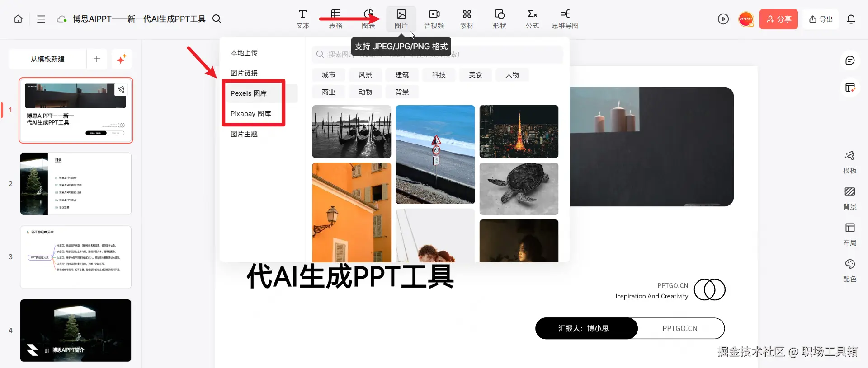Select slide 2 目录 thumbnail
The height and width of the screenshot is (368, 868).
(76, 184)
